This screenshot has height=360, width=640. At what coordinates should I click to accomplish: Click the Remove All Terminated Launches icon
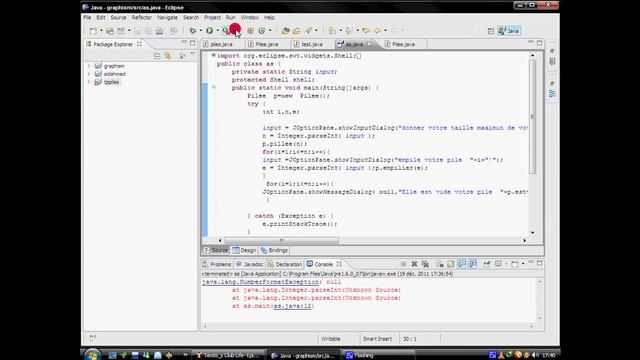tap(425, 264)
